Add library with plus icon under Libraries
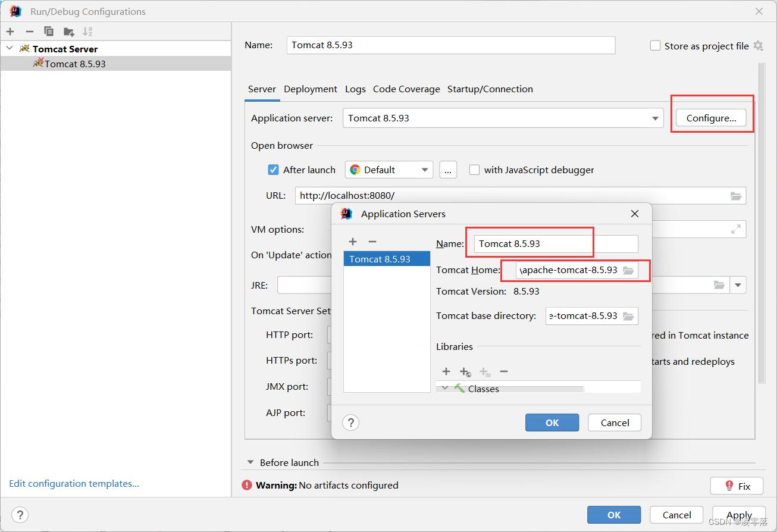Screen dimensions: 777x532 [x=446, y=371]
